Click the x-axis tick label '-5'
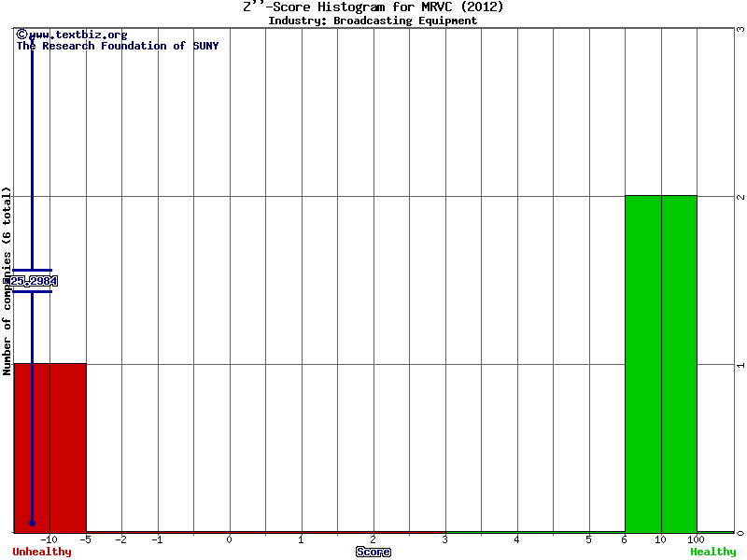 point(85,539)
